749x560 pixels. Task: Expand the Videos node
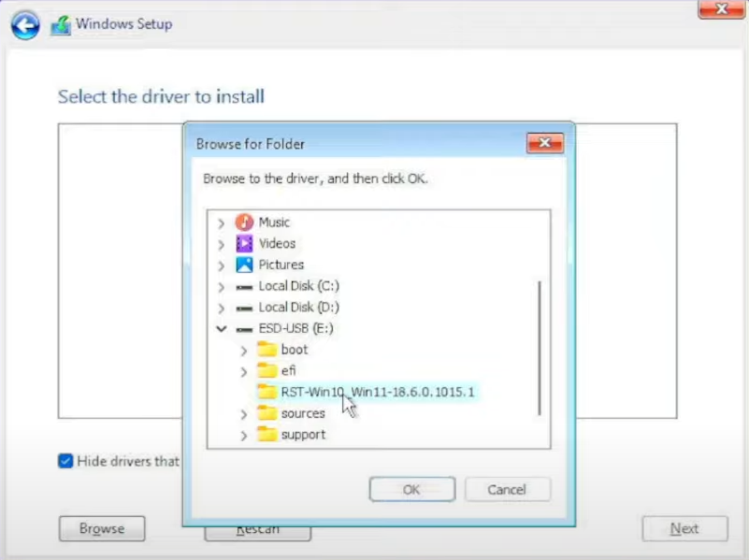[221, 244]
